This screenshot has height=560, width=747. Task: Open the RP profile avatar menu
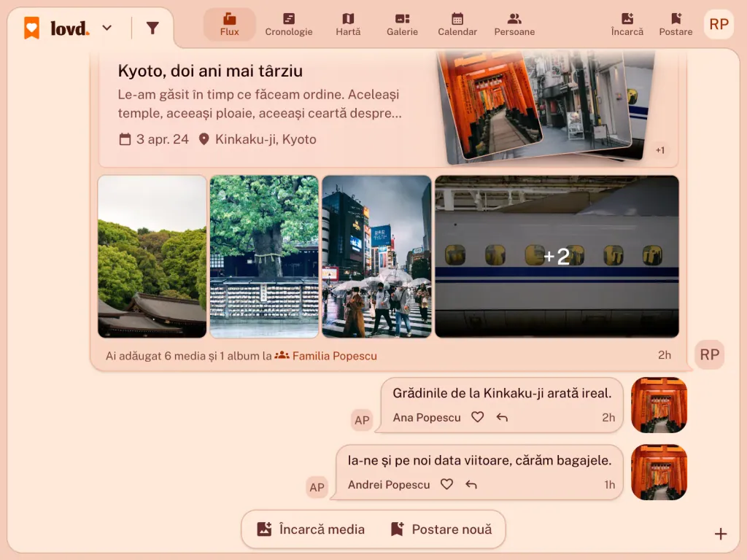tap(719, 24)
